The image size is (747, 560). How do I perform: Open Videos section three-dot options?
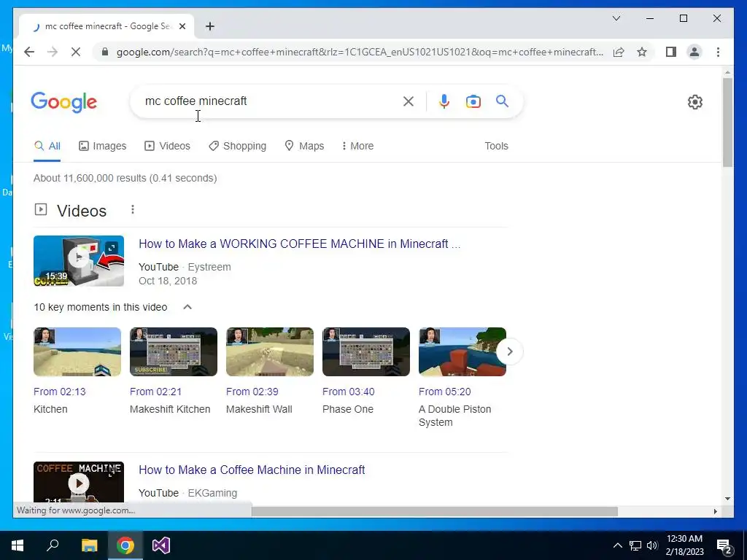point(133,209)
